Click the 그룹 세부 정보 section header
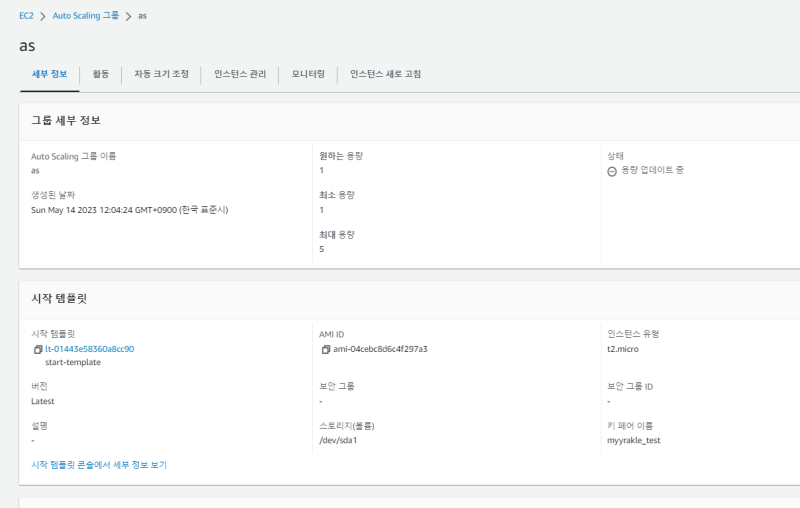The height and width of the screenshot is (508, 800). click(x=66, y=120)
